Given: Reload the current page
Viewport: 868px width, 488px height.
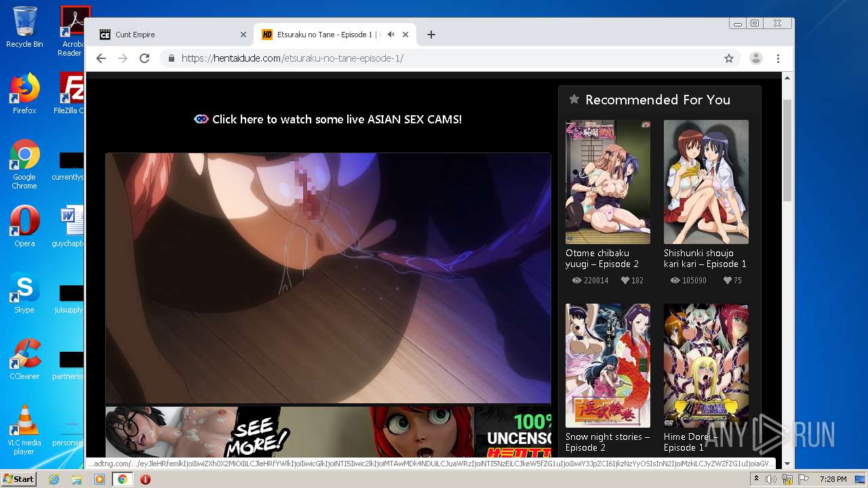Looking at the screenshot, I should pyautogui.click(x=144, y=58).
